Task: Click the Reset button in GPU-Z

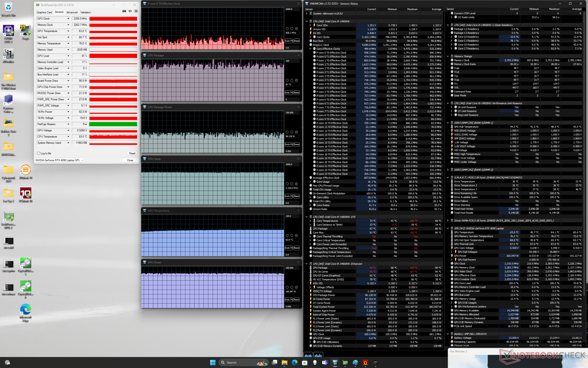Action: [x=132, y=153]
